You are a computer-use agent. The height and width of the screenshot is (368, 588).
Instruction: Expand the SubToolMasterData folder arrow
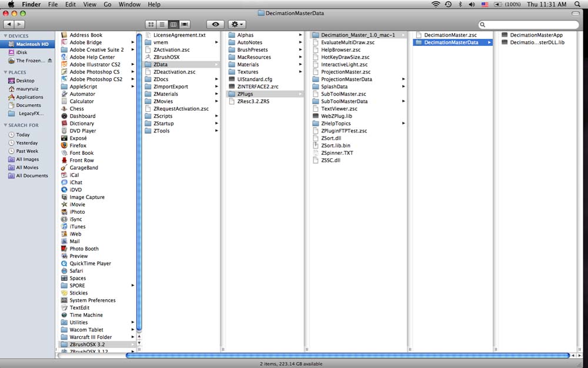tap(403, 101)
